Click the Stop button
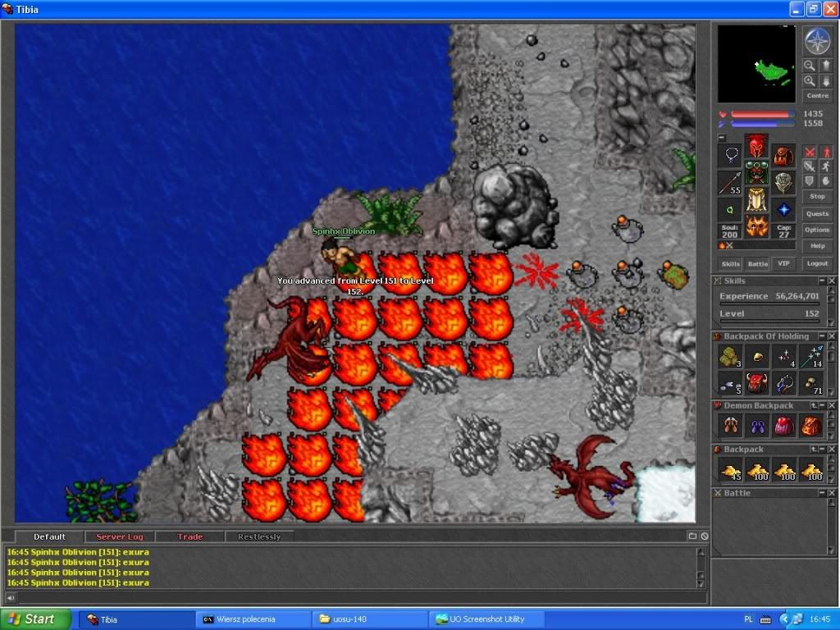 (x=818, y=197)
